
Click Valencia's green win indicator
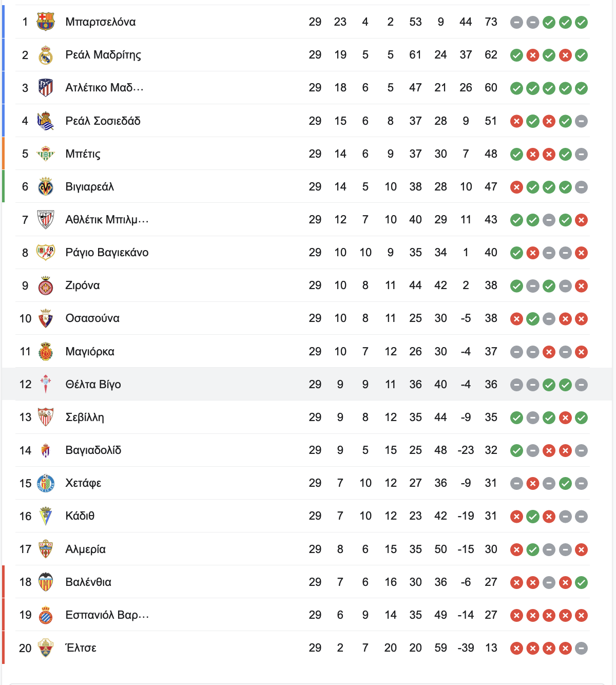[581, 582]
